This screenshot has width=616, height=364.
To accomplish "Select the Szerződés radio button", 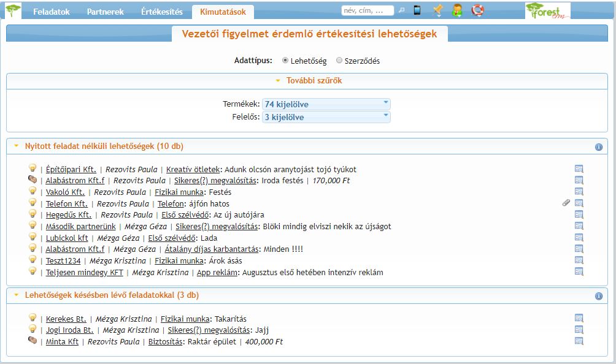I will coord(339,61).
